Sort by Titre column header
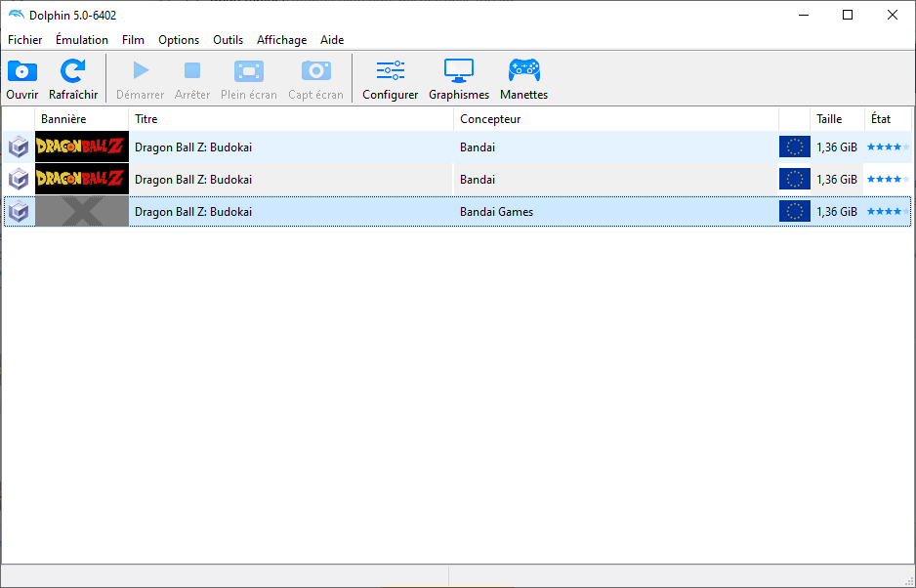This screenshot has height=588, width=916. (291, 118)
